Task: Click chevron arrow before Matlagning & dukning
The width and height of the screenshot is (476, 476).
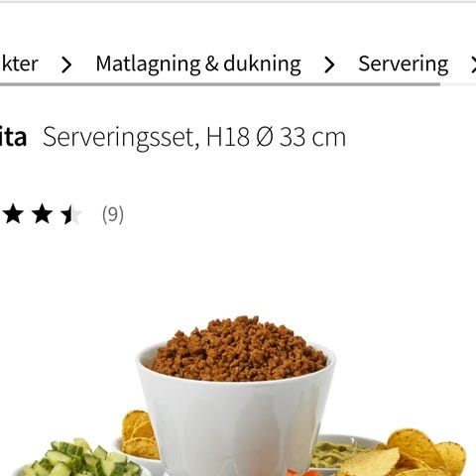Action: (x=66, y=64)
